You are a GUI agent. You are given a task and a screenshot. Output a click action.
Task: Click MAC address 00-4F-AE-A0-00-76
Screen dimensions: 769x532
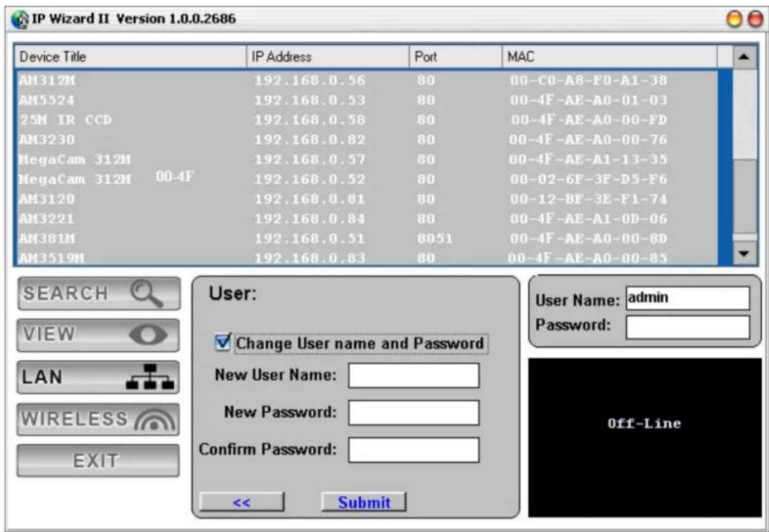point(588,140)
